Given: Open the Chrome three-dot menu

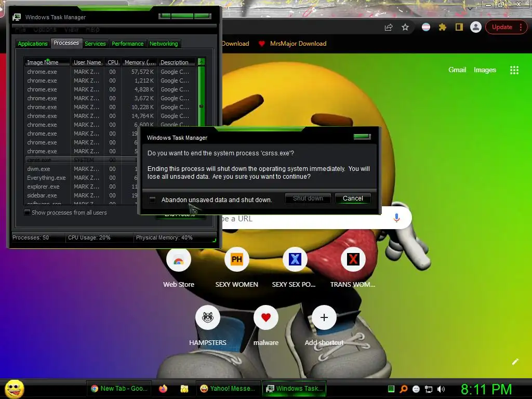Looking at the screenshot, I should (x=521, y=27).
